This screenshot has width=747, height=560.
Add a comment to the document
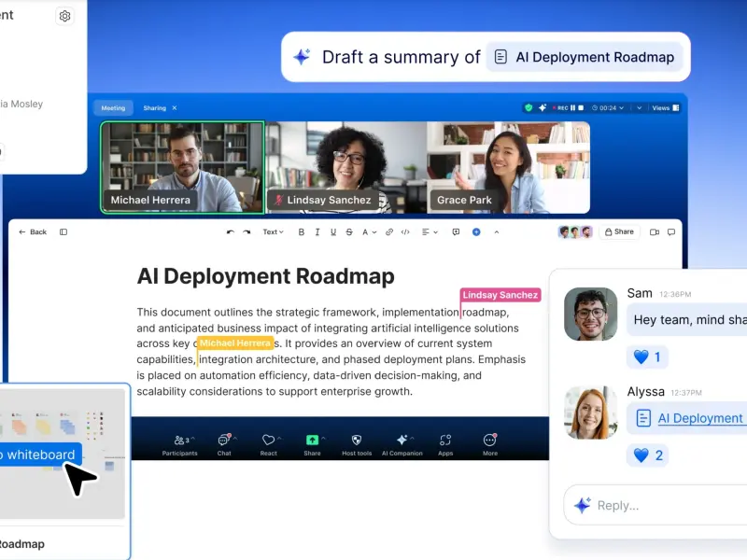click(x=456, y=231)
